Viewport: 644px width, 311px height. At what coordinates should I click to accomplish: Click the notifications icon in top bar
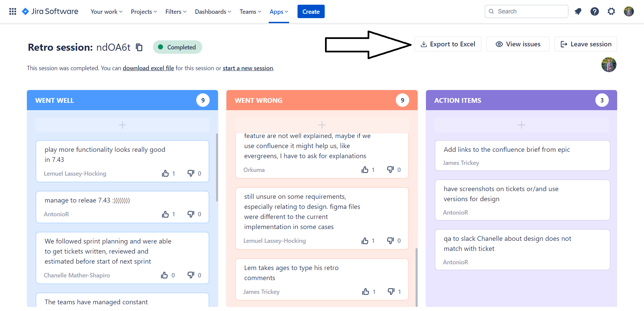tap(578, 11)
